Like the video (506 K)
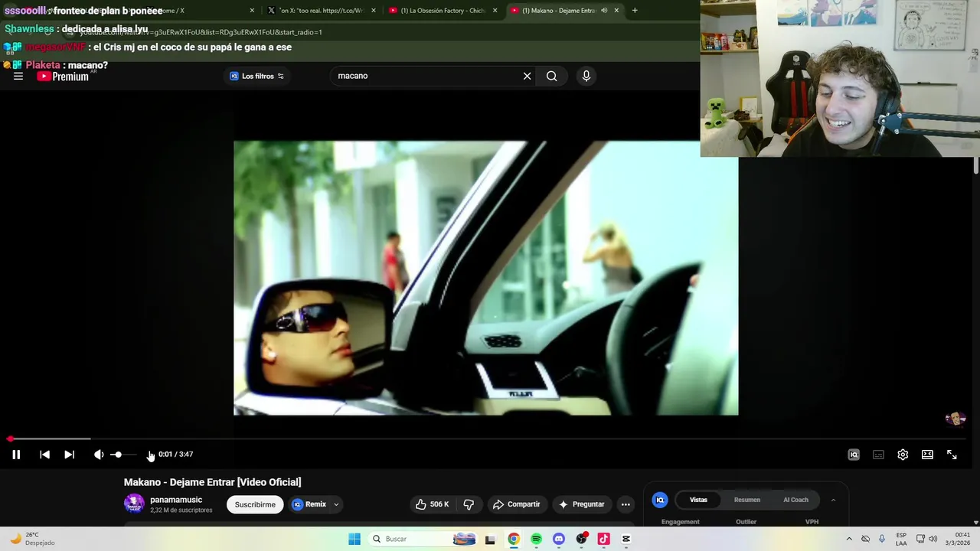Screen dimensions: 980x551 click(432, 504)
